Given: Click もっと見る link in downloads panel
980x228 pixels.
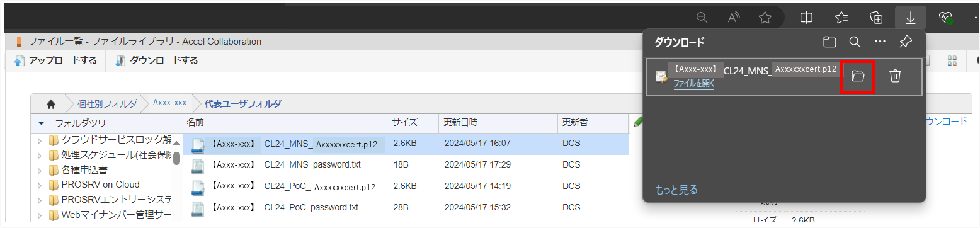Looking at the screenshot, I should 676,190.
